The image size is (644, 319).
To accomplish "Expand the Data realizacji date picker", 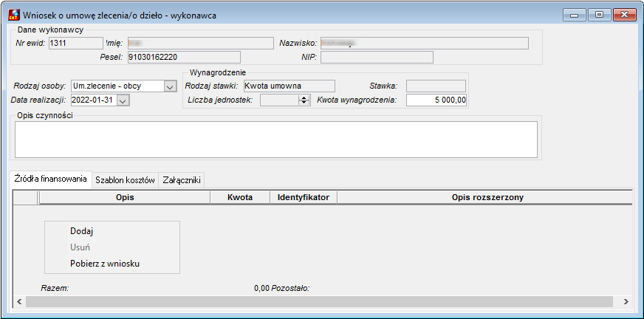I will [123, 100].
